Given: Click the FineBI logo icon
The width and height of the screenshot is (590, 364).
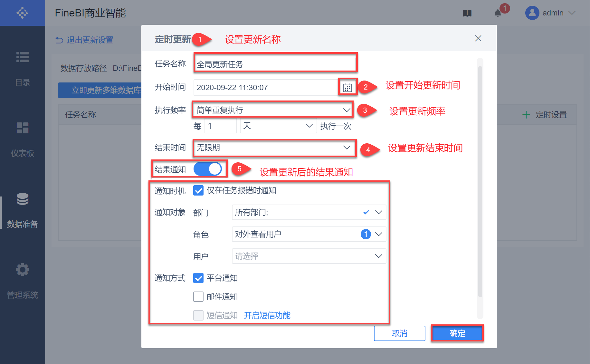Looking at the screenshot, I should [23, 13].
